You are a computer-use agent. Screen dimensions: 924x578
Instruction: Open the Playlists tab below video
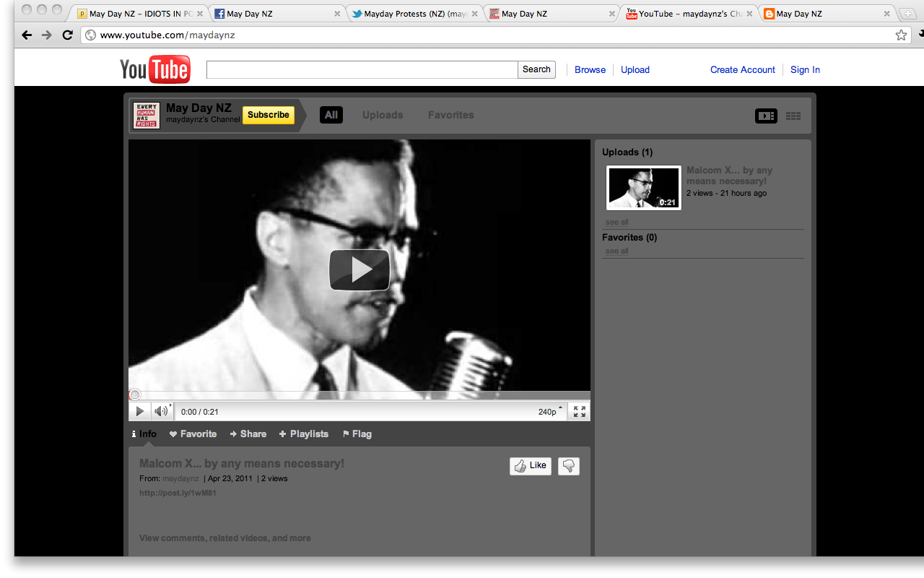pyautogui.click(x=304, y=434)
